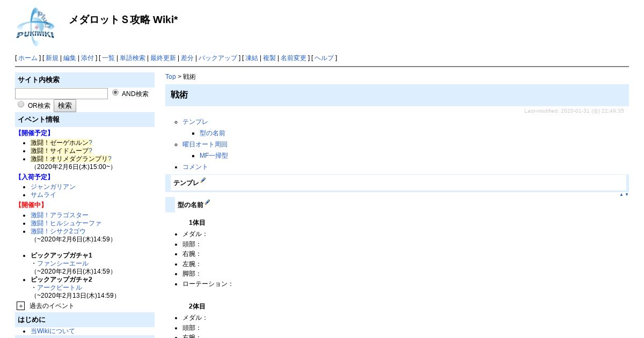Click the 1体目 heading text
Viewport: 644px width, 338px height.
pos(197,222)
